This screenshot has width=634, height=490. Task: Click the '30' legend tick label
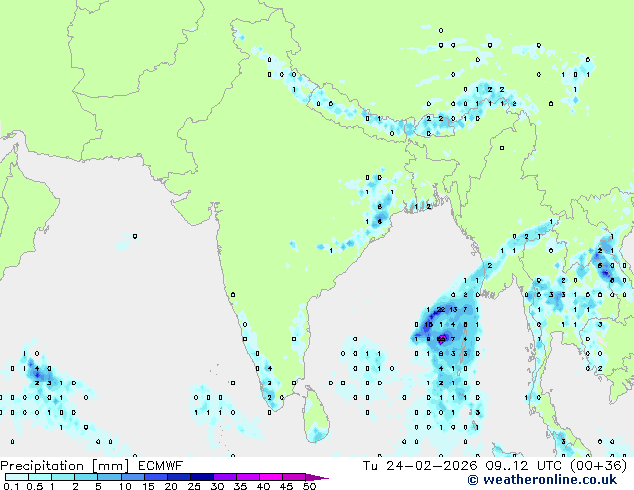pos(217,486)
